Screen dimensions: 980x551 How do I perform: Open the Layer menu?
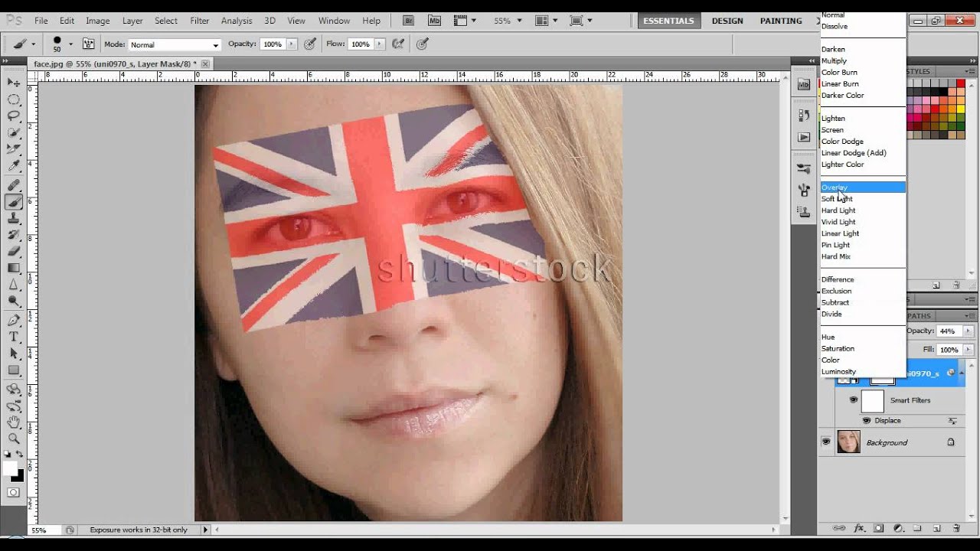pos(132,21)
